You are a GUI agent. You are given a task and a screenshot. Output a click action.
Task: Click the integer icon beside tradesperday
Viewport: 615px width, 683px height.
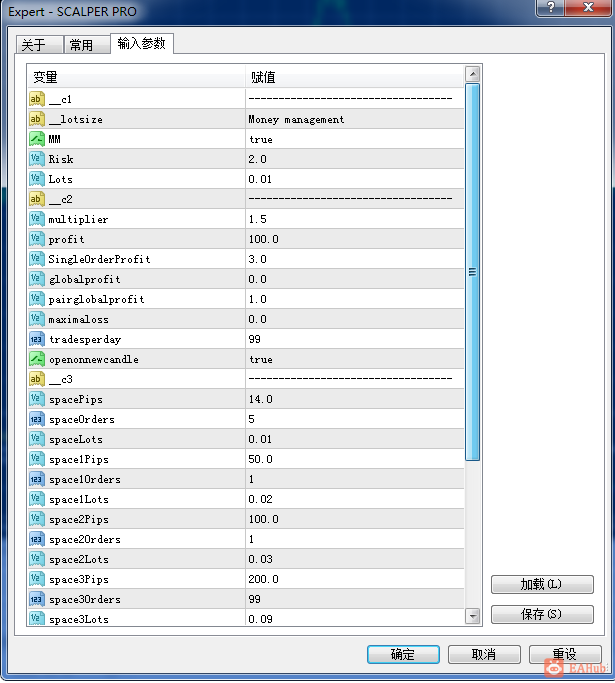pos(37,339)
